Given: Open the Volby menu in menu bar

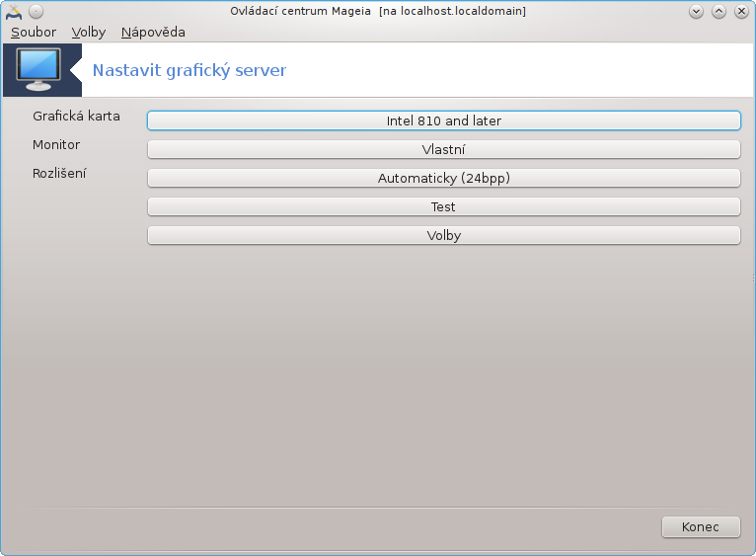Looking at the screenshot, I should point(88,33).
